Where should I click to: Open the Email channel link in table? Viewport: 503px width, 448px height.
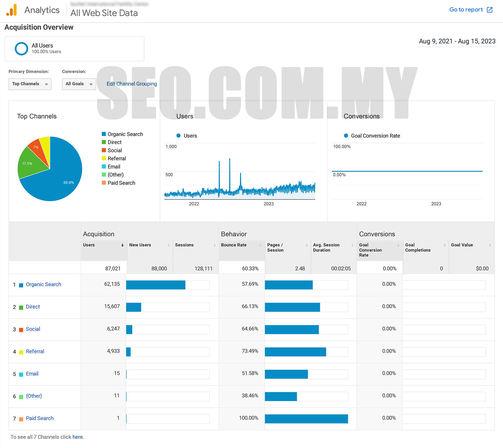32,374
